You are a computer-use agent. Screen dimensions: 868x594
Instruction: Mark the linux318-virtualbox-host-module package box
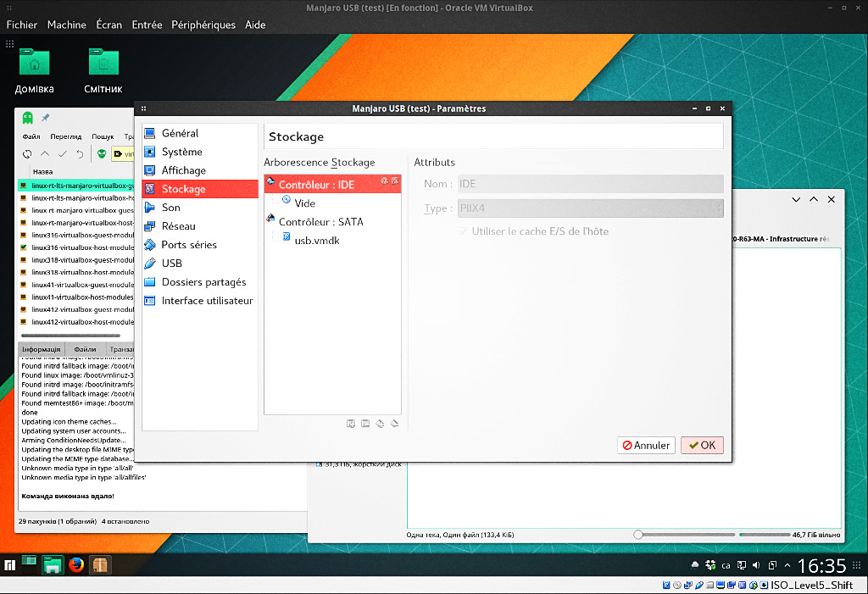click(x=23, y=272)
